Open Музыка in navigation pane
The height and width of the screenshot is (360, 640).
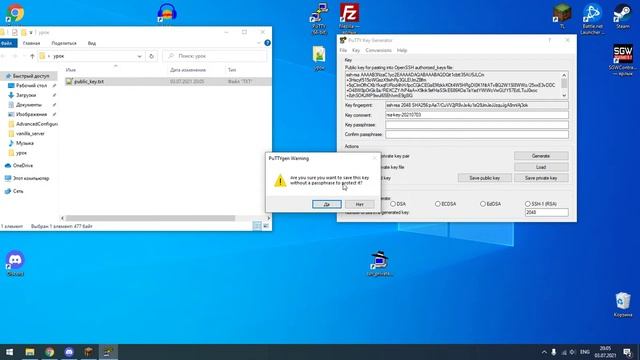coord(24,143)
